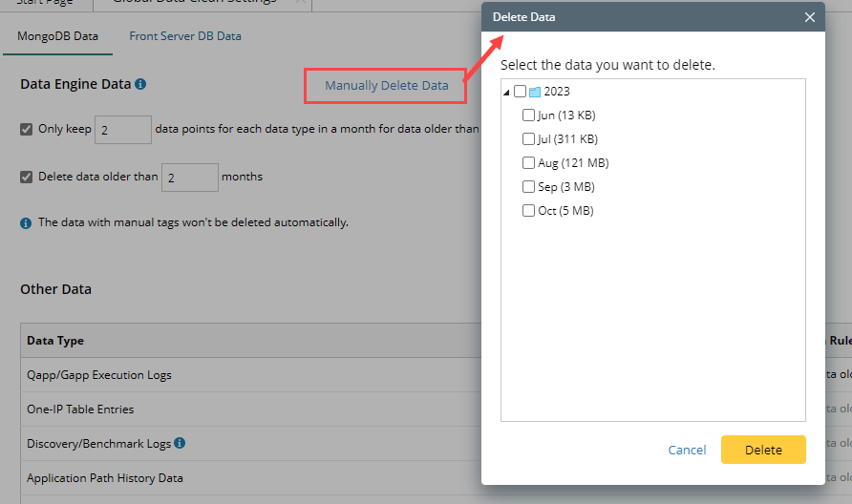The width and height of the screenshot is (852, 504).
Task: Enable the Aug (121 MB) checkbox
Action: click(528, 163)
